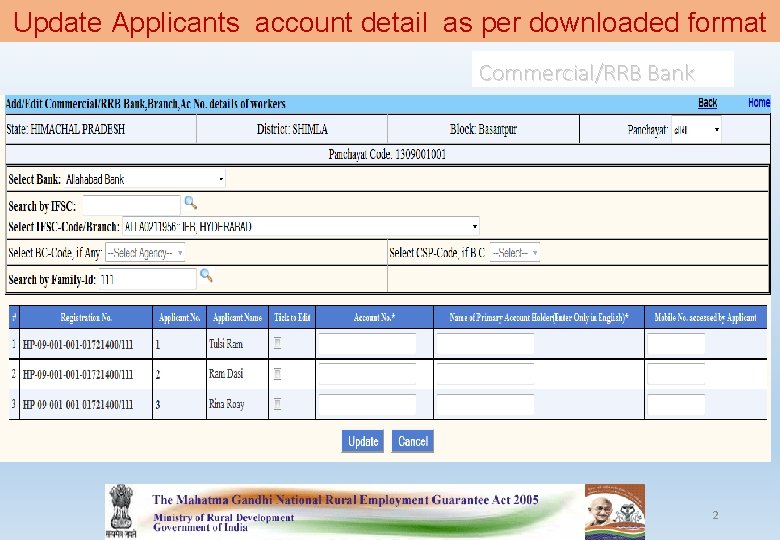The height and width of the screenshot is (540, 780).
Task: Click the Cancel button
Action: point(413,442)
